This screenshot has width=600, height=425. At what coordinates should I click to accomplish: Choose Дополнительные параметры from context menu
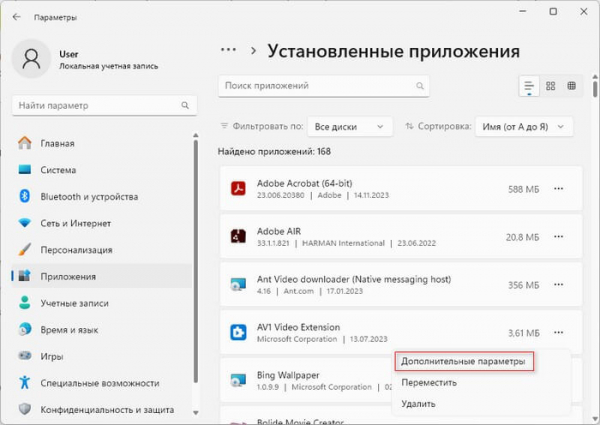pos(464,361)
